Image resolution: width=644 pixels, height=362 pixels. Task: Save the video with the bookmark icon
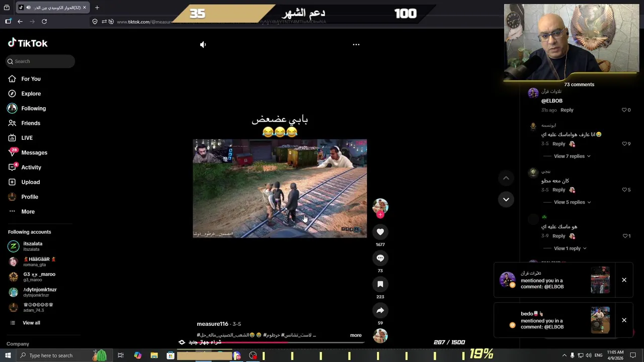coord(380,284)
